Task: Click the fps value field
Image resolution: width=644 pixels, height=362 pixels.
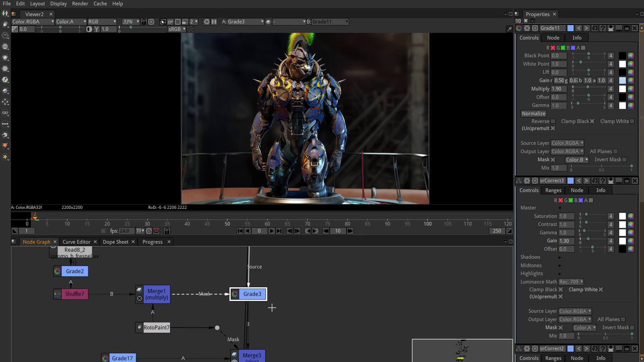Action: [x=126, y=231]
